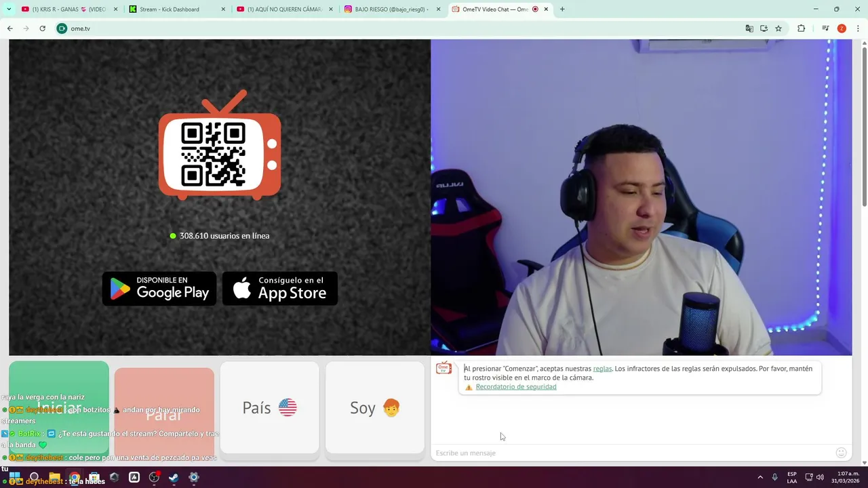868x488 pixels.
Task: Open Steam from the taskbar
Action: (174, 477)
